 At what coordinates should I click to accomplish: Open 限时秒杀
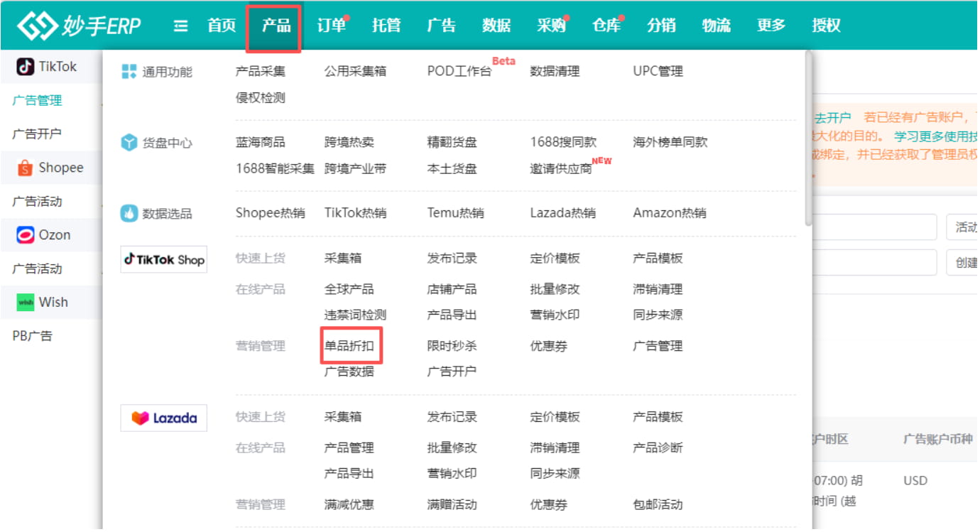click(x=452, y=347)
